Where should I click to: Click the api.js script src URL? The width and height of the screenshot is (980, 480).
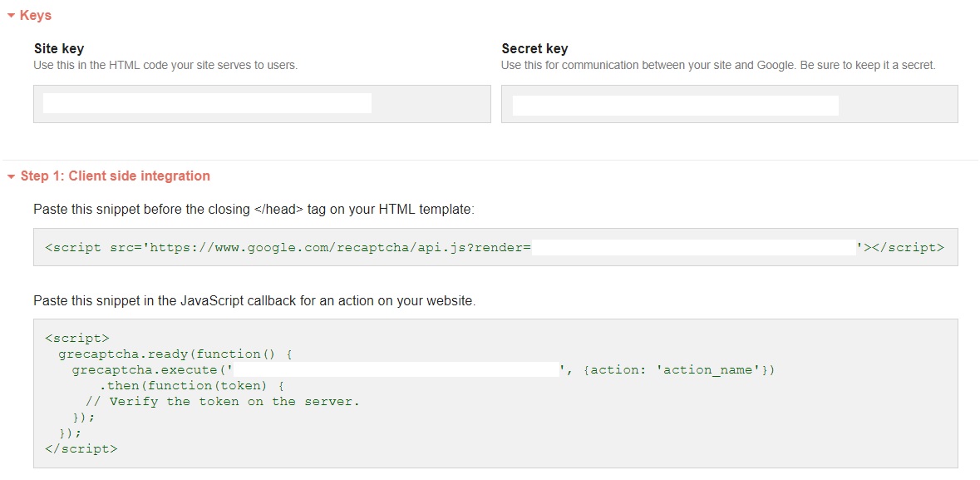point(337,247)
